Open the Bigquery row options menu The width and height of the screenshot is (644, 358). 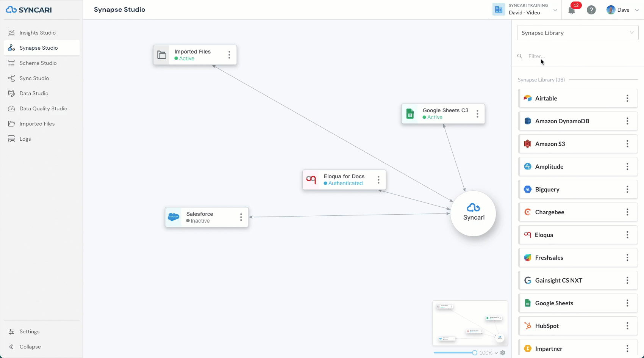tap(627, 189)
